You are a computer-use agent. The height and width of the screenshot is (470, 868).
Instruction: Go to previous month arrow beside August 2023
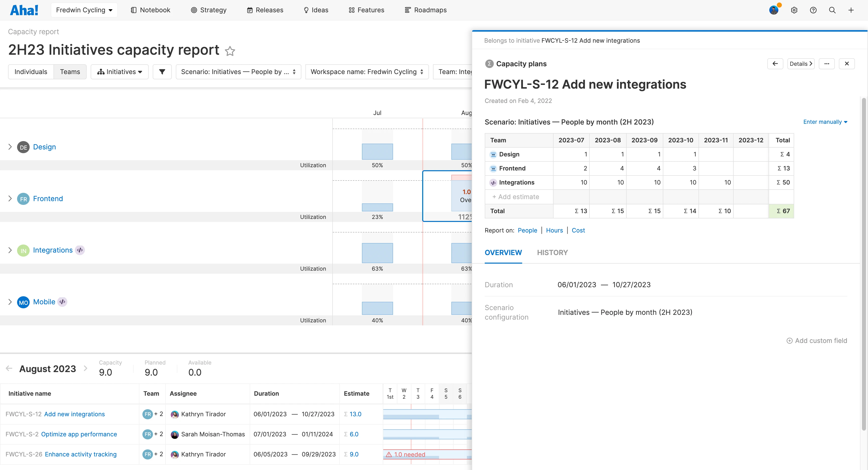(x=9, y=368)
